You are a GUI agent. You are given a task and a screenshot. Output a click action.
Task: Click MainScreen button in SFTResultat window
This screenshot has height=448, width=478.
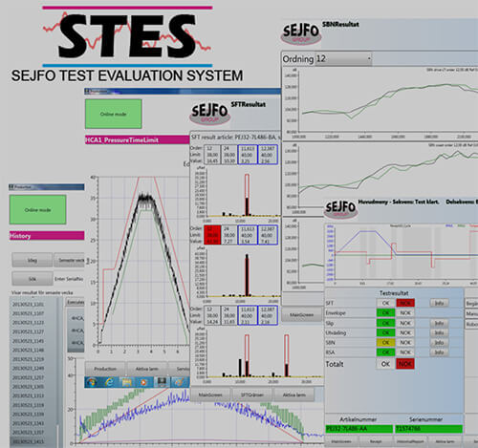210,395
